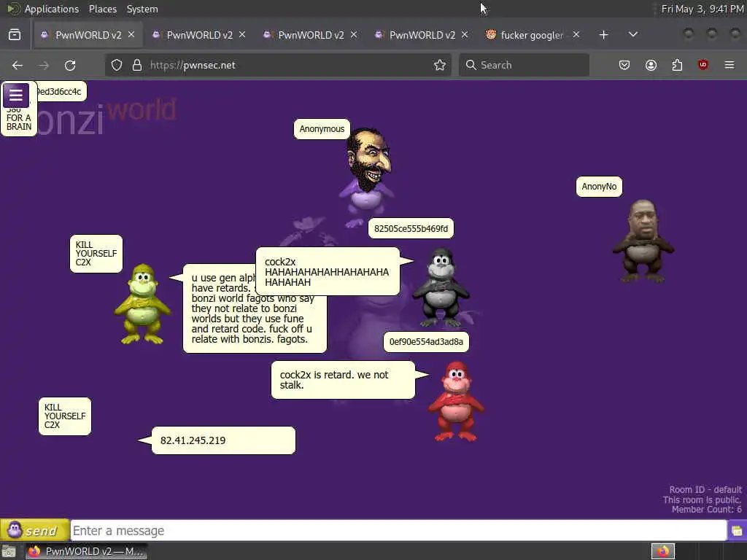Close the fucker googler tab
747x560 pixels.
(x=576, y=35)
